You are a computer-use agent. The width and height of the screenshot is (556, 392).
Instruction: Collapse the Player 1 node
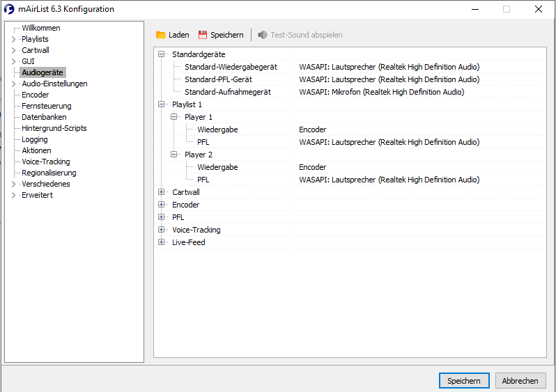[174, 117]
